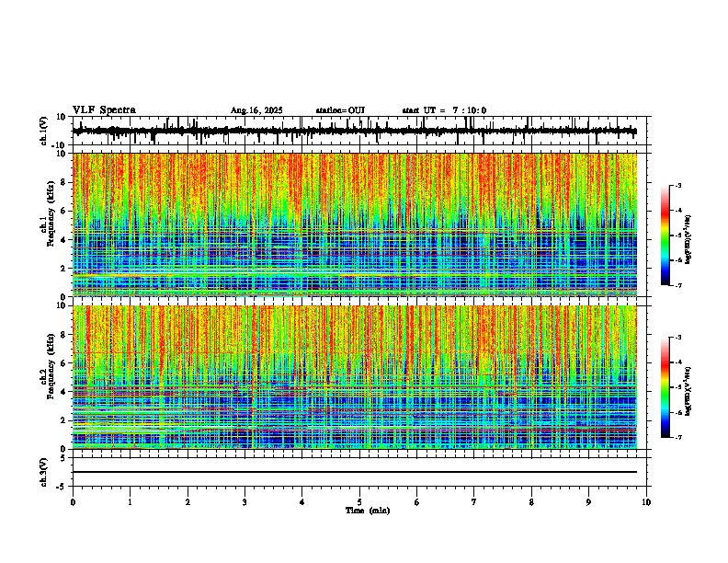Click inside the ch.1 spectrogram panel
This screenshot has height=563, width=728.
[x=354, y=224]
